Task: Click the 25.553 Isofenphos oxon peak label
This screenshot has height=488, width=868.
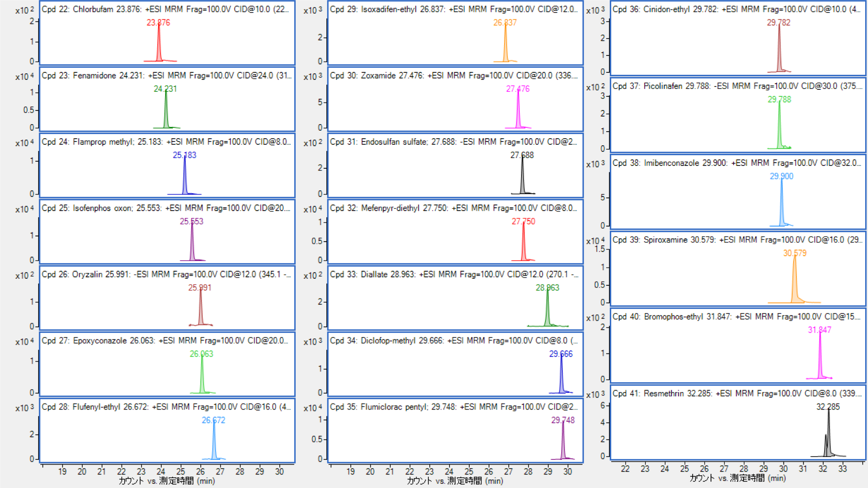Action: point(192,221)
